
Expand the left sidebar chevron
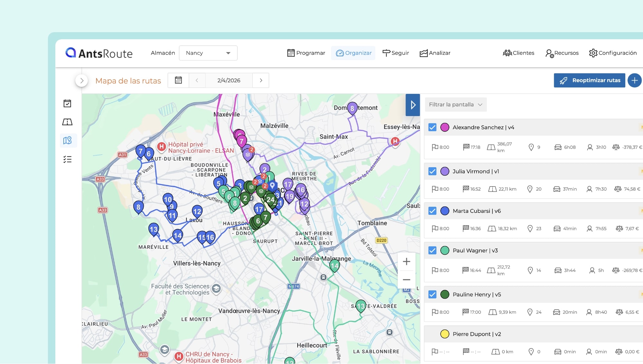(x=82, y=81)
